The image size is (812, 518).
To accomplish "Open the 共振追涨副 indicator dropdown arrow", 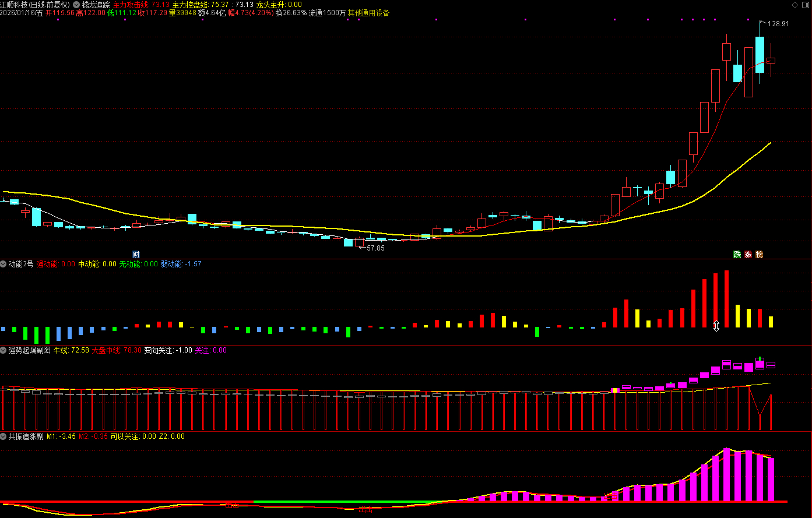I will (3, 436).
